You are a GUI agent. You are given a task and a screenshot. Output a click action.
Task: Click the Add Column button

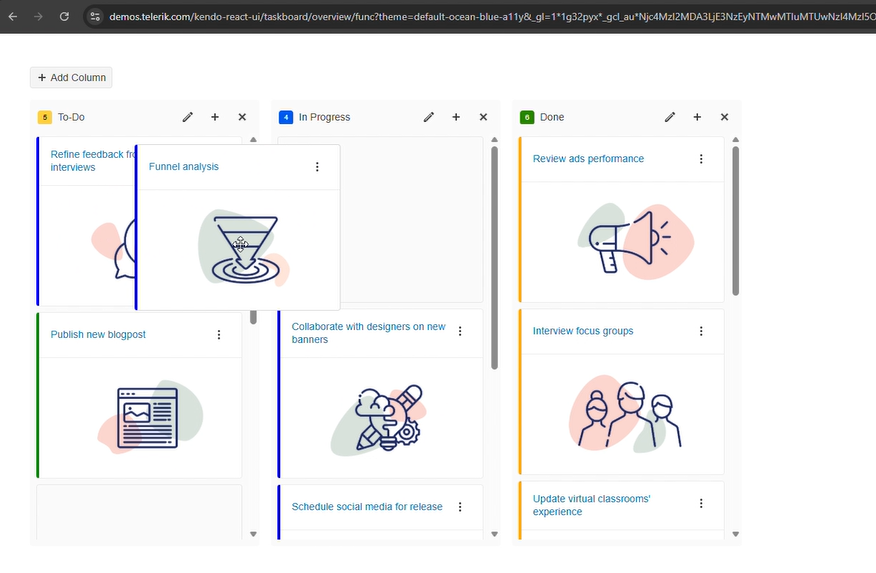(x=71, y=78)
